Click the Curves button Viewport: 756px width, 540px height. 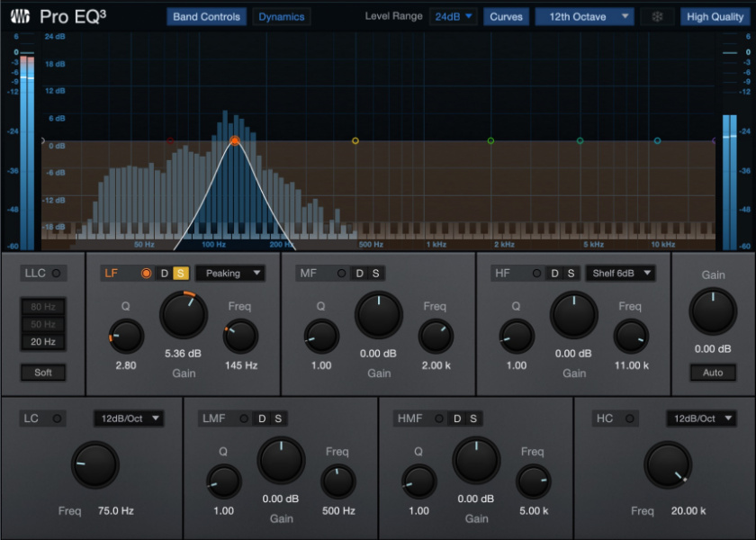coord(506,15)
